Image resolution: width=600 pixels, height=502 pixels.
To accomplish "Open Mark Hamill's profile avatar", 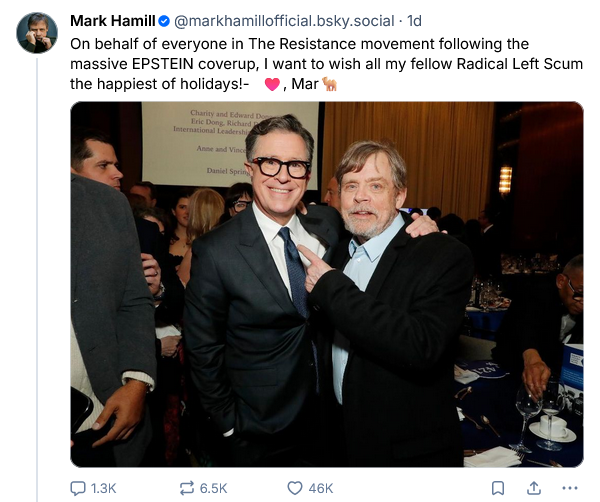I will click(x=37, y=33).
